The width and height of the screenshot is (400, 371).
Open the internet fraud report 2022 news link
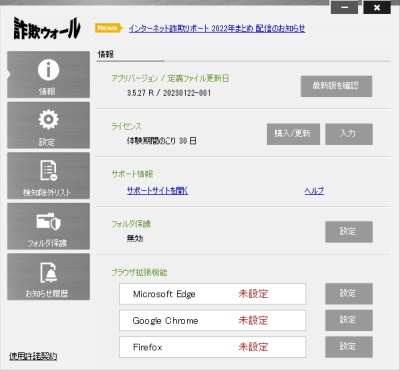point(217,28)
